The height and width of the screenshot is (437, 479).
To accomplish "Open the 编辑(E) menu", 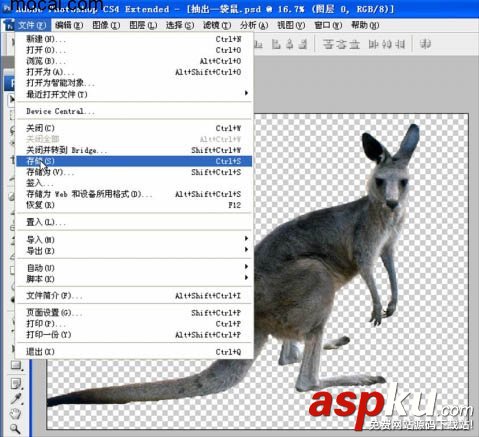I will point(69,25).
